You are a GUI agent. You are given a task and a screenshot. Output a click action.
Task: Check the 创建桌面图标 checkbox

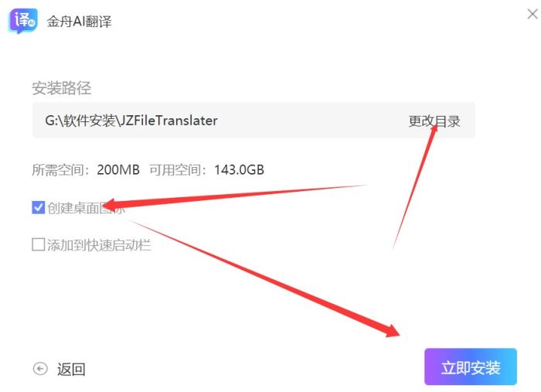39,207
